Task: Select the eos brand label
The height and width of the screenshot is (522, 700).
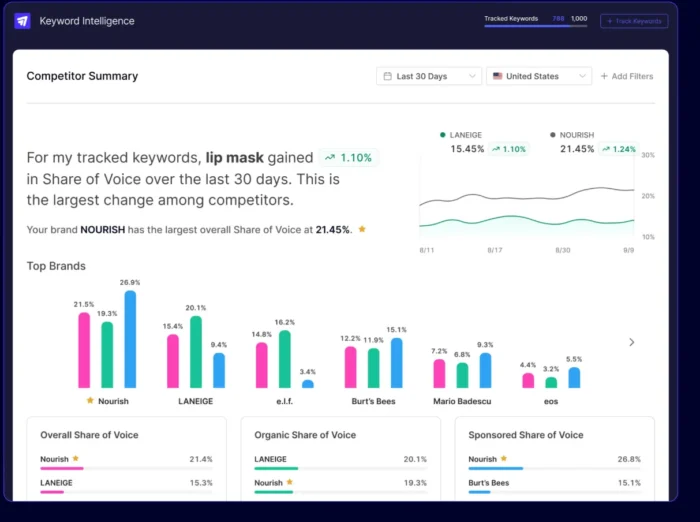Action: [x=551, y=401]
